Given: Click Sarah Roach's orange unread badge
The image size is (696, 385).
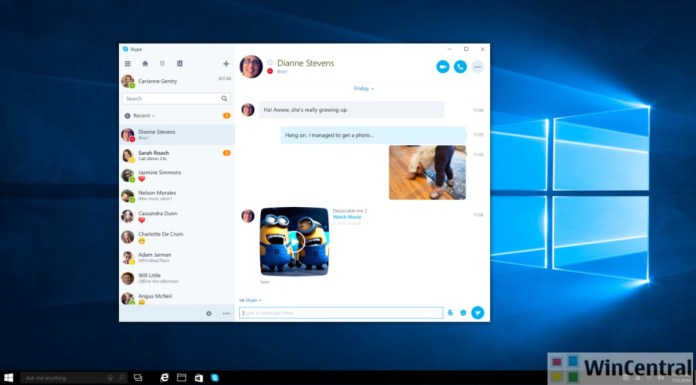Looking at the screenshot, I should 226,153.
